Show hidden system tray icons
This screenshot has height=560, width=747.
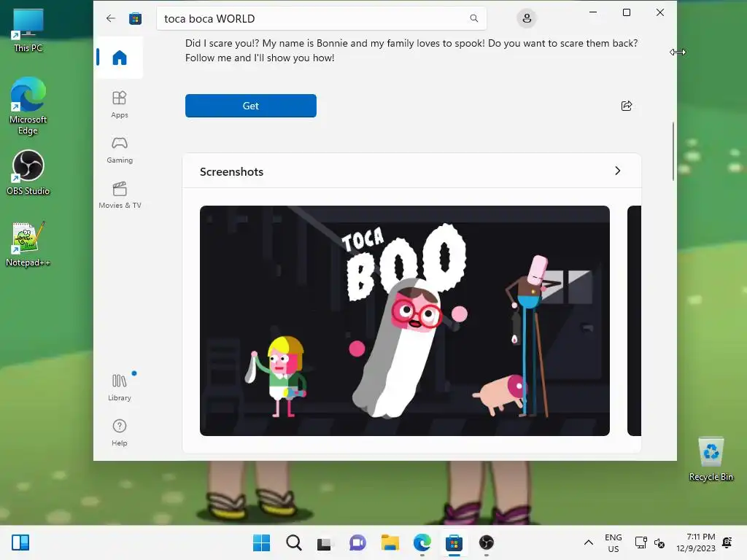tap(589, 542)
